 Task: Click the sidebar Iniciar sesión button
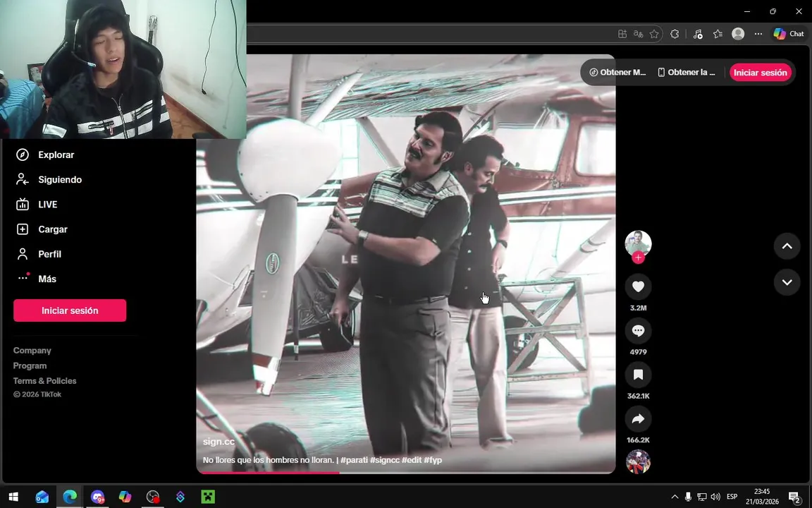coord(70,310)
